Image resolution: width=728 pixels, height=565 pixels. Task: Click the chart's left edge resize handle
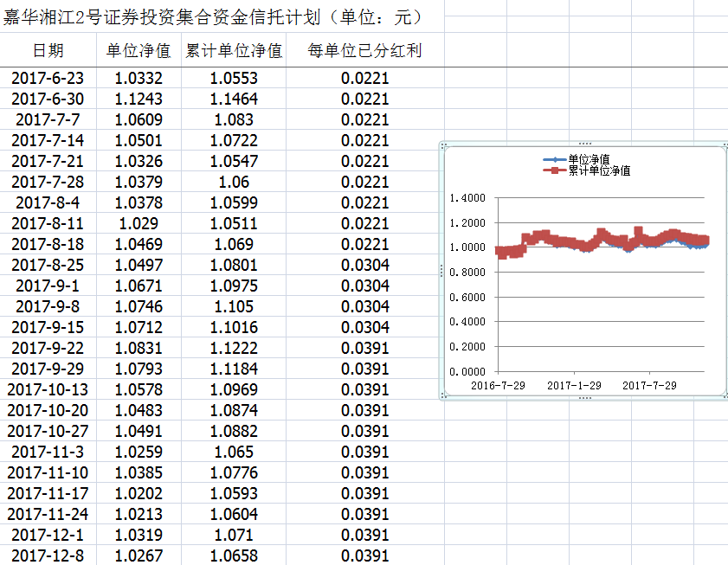pos(442,271)
